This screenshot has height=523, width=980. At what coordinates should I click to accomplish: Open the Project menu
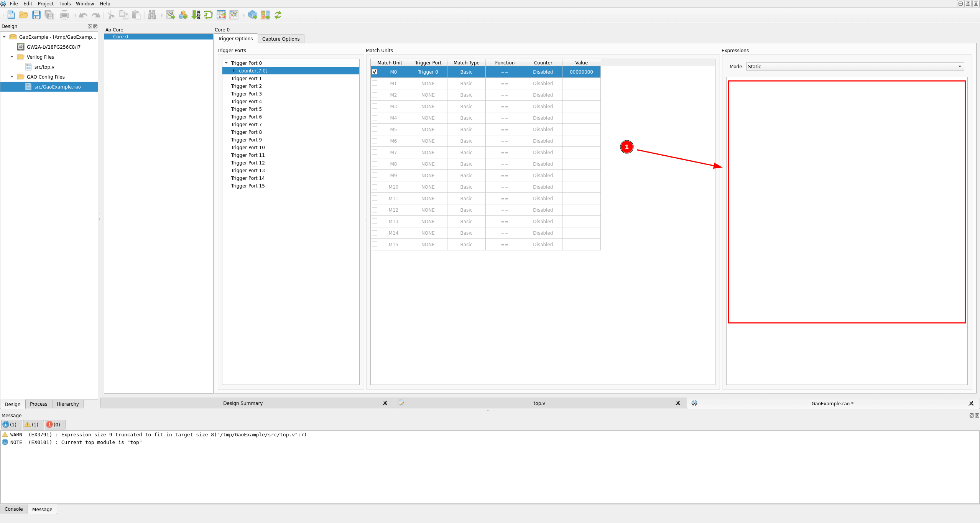click(45, 3)
